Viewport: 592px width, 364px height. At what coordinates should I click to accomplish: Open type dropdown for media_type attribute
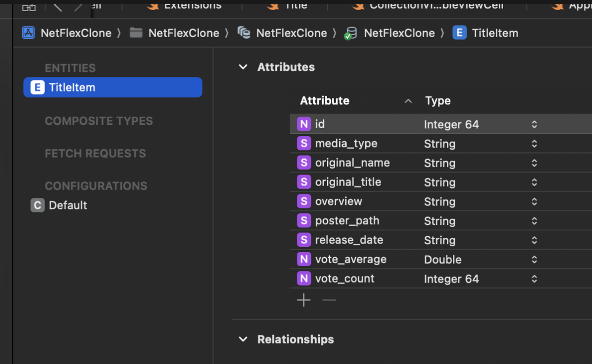tap(534, 144)
